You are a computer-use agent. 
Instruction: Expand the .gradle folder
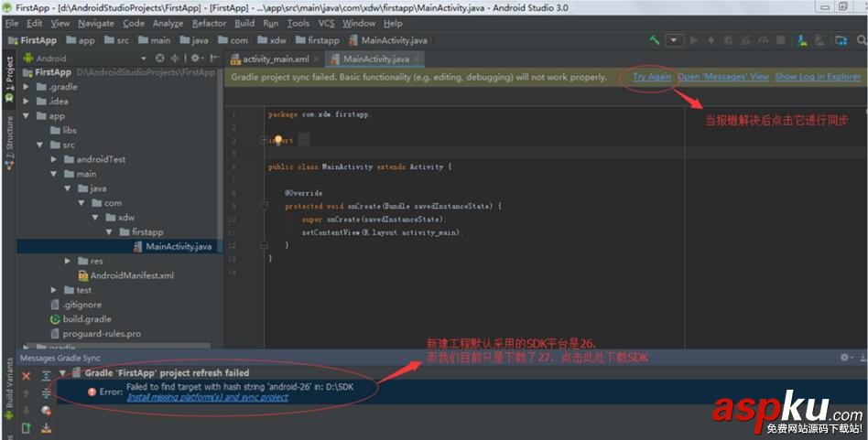(26, 87)
